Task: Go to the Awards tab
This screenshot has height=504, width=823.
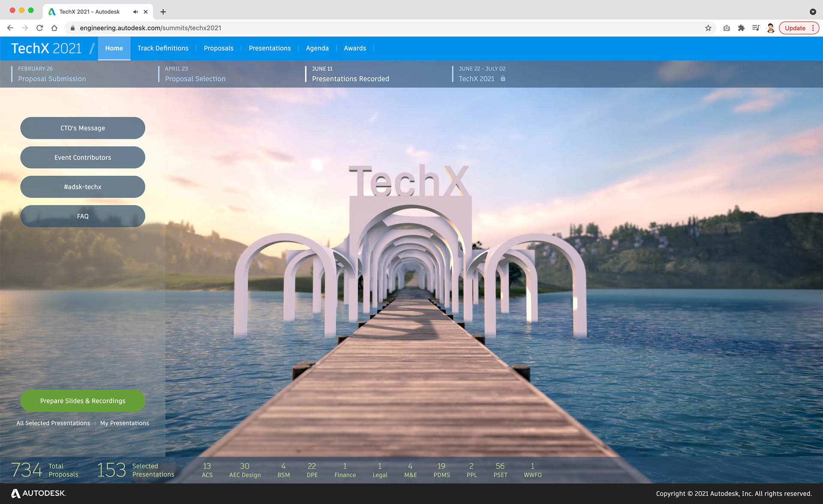Action: pos(355,48)
